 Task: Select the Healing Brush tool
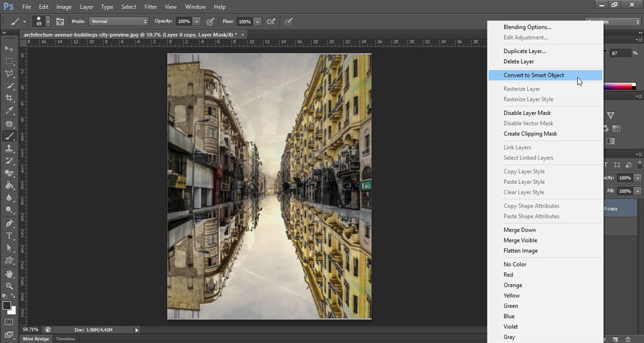(x=9, y=124)
